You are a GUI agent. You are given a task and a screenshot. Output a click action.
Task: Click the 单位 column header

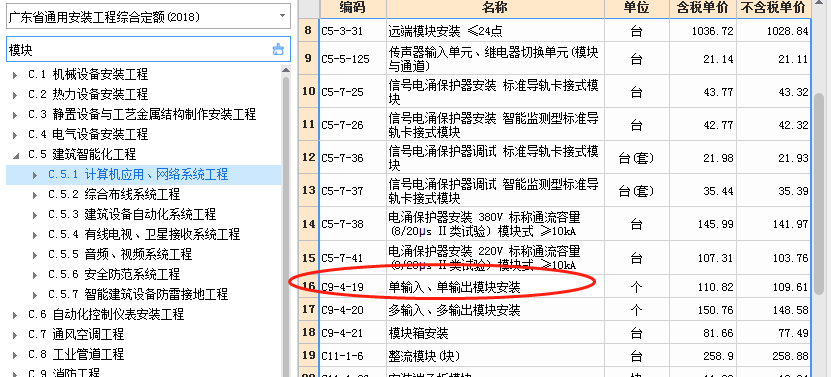pos(636,8)
